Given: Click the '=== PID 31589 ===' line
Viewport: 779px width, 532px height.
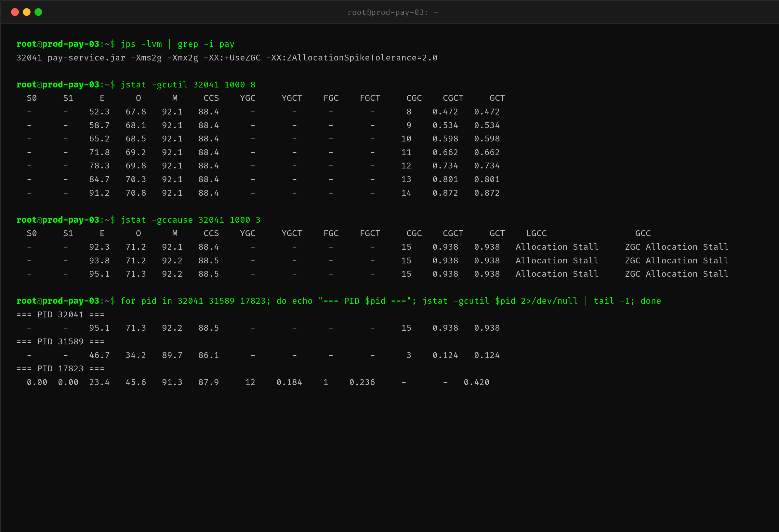Looking at the screenshot, I should 60,341.
